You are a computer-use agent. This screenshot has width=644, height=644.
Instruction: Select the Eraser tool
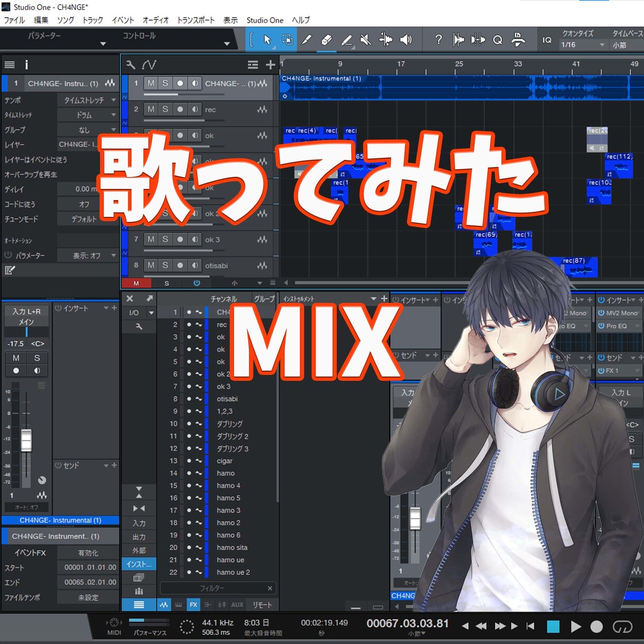click(326, 40)
